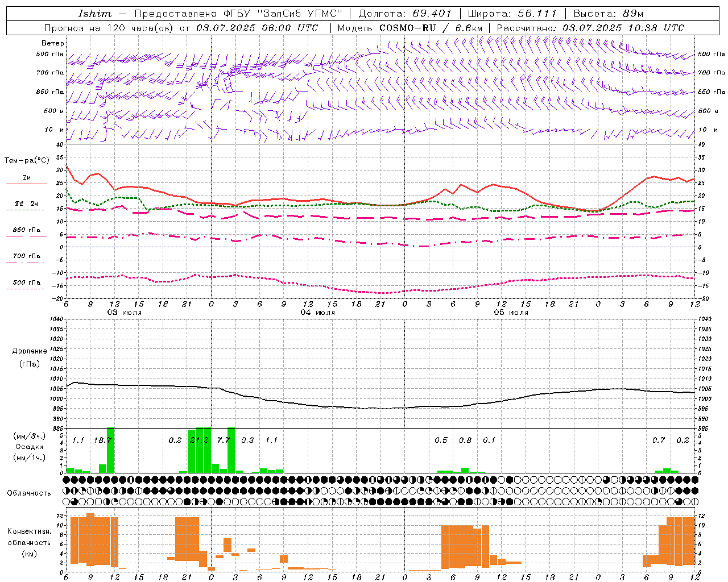
Task: Click the latitude value "Широта: 56.111"
Action: coord(512,14)
